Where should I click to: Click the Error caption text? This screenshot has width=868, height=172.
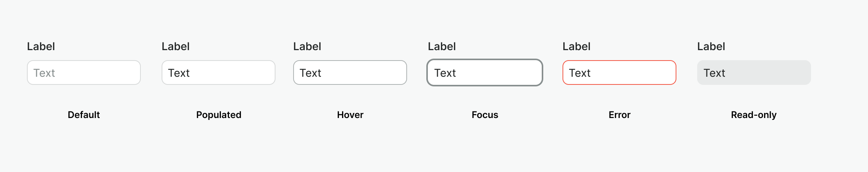619,115
